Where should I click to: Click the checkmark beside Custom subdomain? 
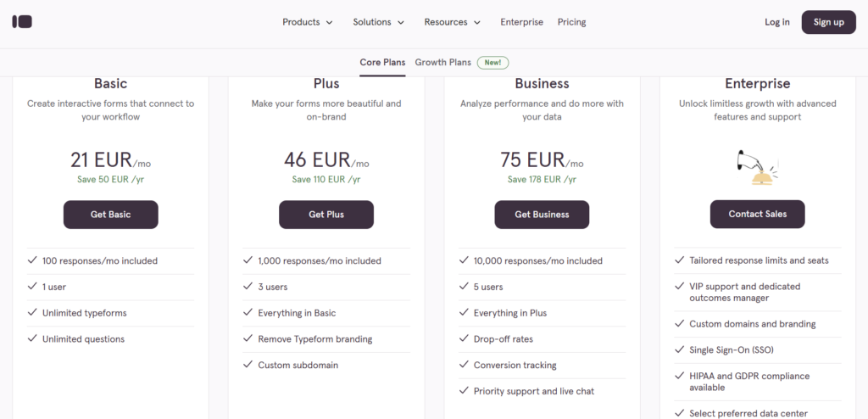pyautogui.click(x=248, y=365)
